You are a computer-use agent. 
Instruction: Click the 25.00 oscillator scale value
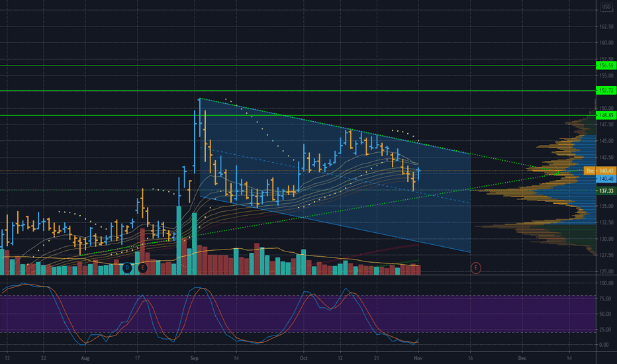[x=605, y=330]
